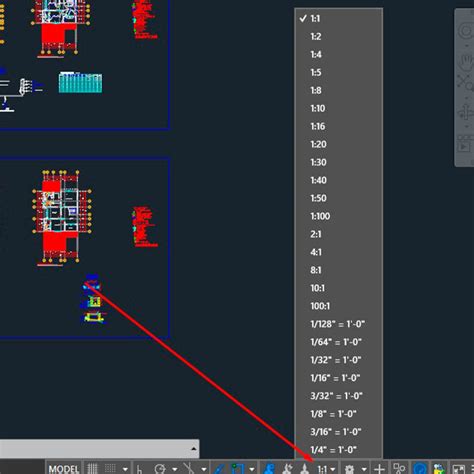
Task: Choose the 1:16 scale
Action: (x=339, y=126)
